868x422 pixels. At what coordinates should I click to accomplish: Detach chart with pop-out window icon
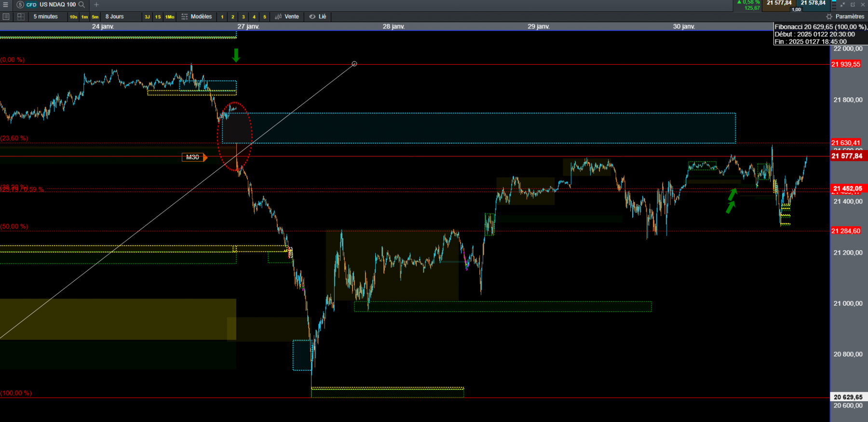[853, 4]
